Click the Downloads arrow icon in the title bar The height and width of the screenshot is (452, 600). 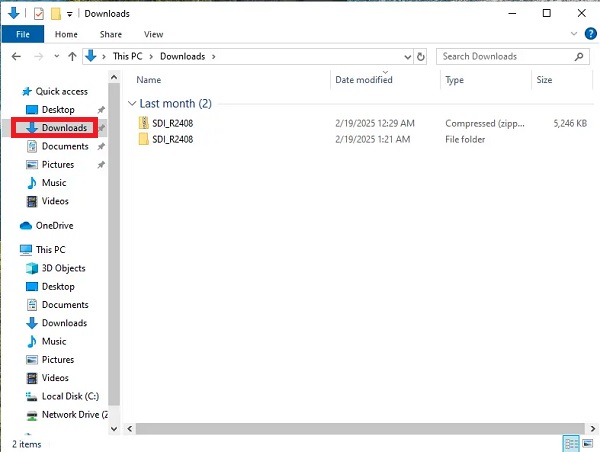[13, 13]
